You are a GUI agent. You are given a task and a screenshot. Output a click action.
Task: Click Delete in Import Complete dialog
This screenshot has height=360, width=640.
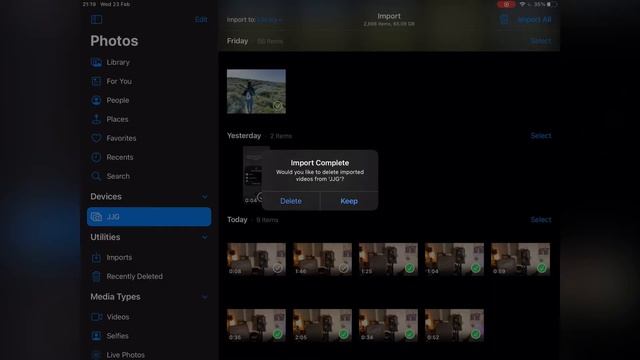click(291, 201)
